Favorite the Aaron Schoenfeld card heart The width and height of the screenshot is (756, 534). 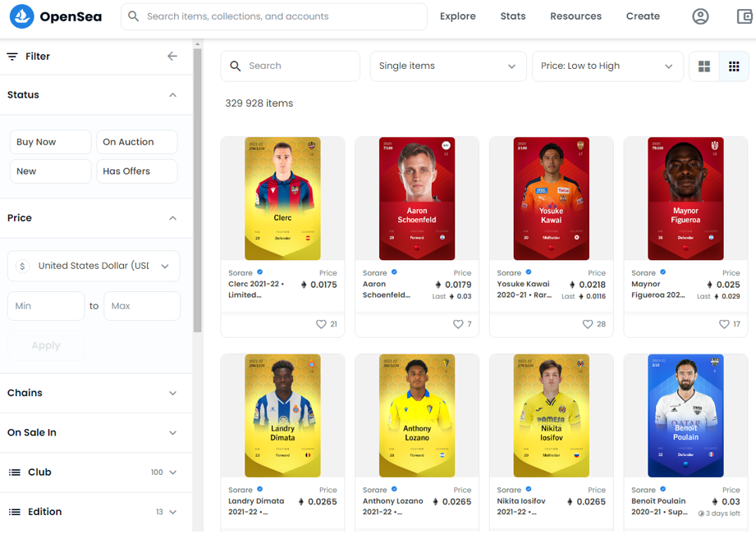click(x=458, y=324)
